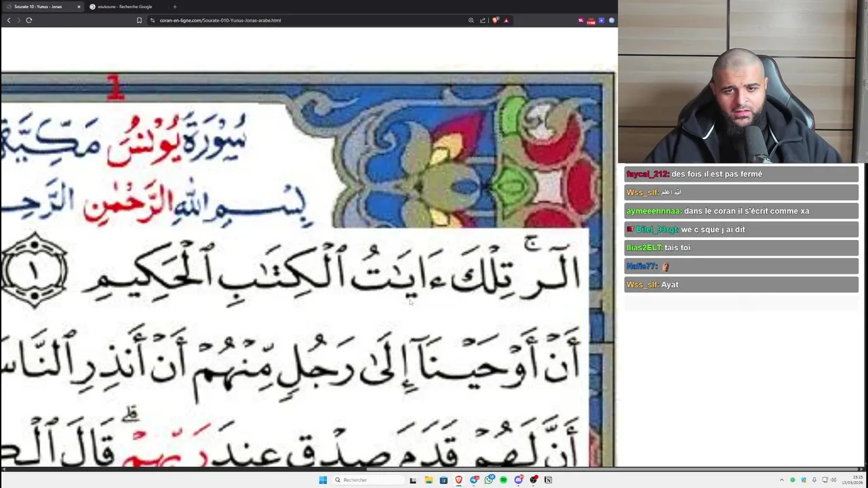Viewport: 868px width, 488px height.
Task: Click Bilel_93rgt chat message
Action: tap(741, 229)
